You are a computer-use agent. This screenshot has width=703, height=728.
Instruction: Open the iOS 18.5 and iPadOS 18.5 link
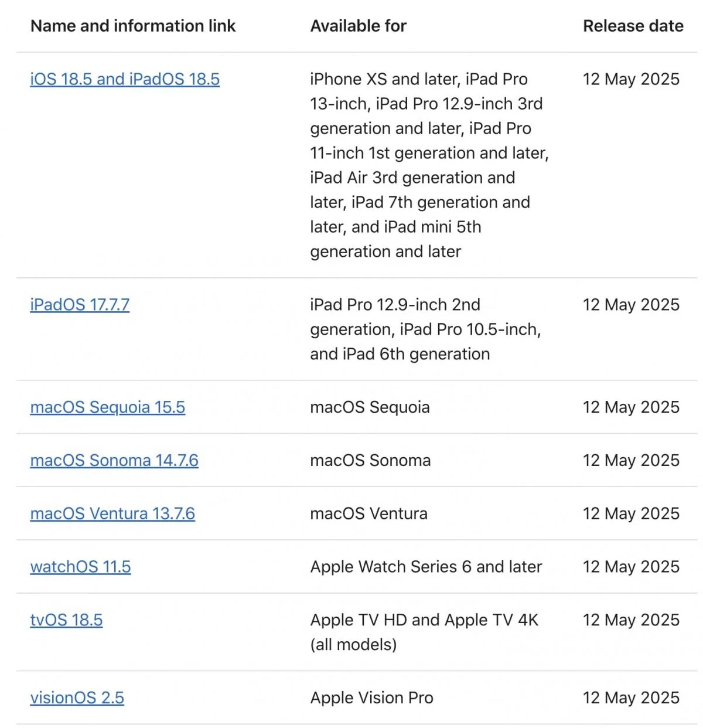click(x=125, y=79)
